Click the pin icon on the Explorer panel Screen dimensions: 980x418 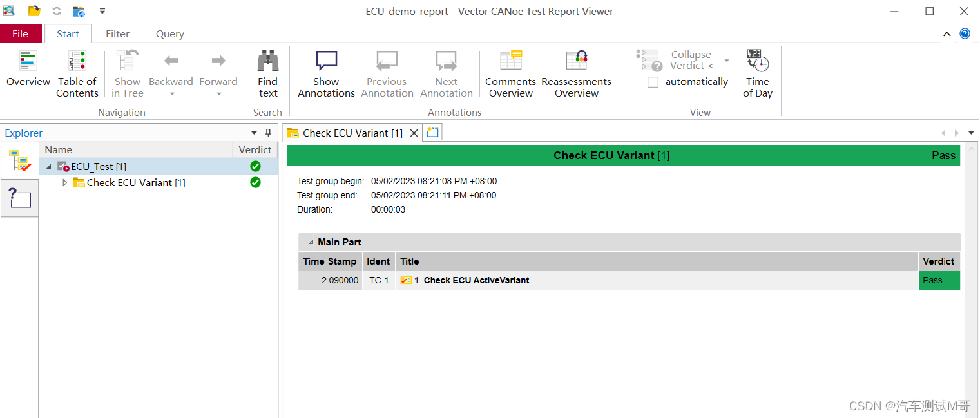(x=268, y=133)
